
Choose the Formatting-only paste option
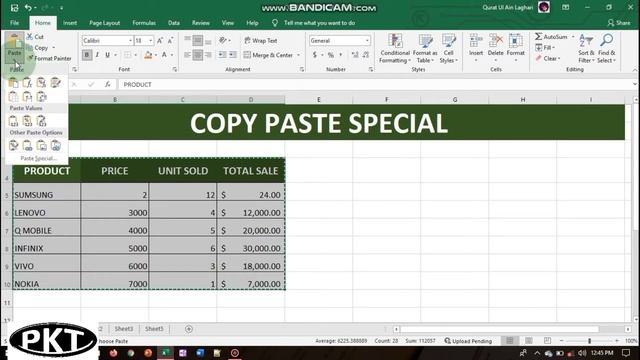pos(13,145)
